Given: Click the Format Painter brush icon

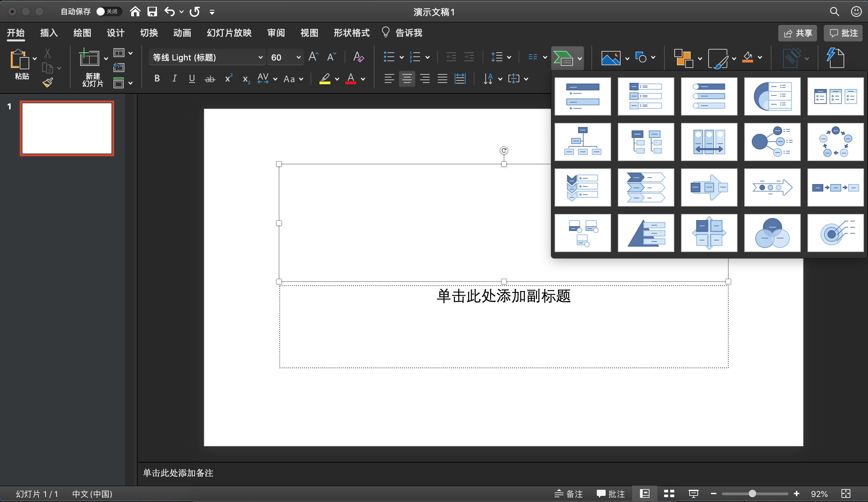Looking at the screenshot, I should tap(48, 82).
